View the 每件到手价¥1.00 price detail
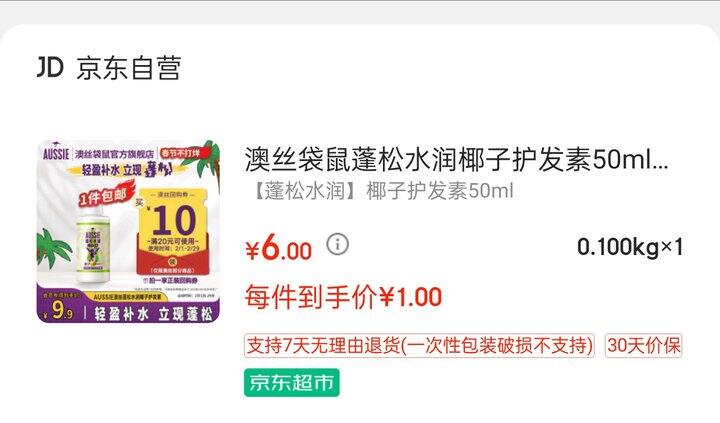This screenshot has height=423, width=720. point(343,297)
